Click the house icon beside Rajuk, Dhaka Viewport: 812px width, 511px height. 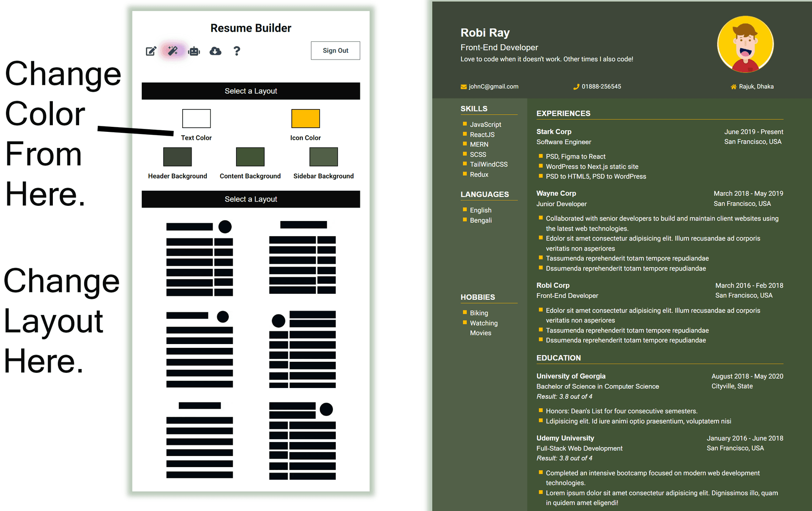point(733,87)
